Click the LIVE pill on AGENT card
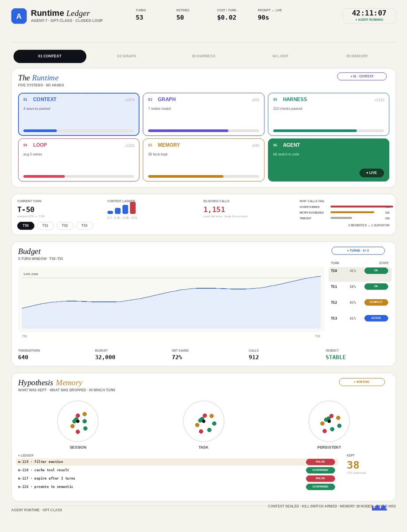Image resolution: width=407 pixels, height=532 pixels. click(x=372, y=173)
